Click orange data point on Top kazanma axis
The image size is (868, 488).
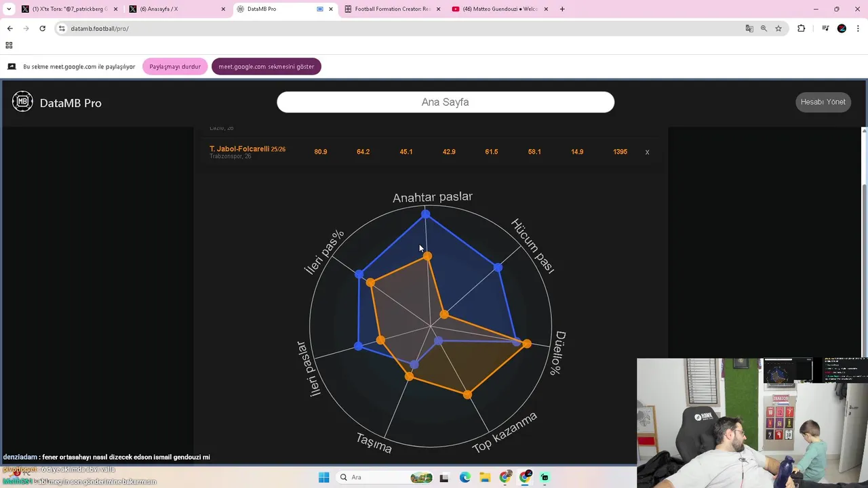467,394
